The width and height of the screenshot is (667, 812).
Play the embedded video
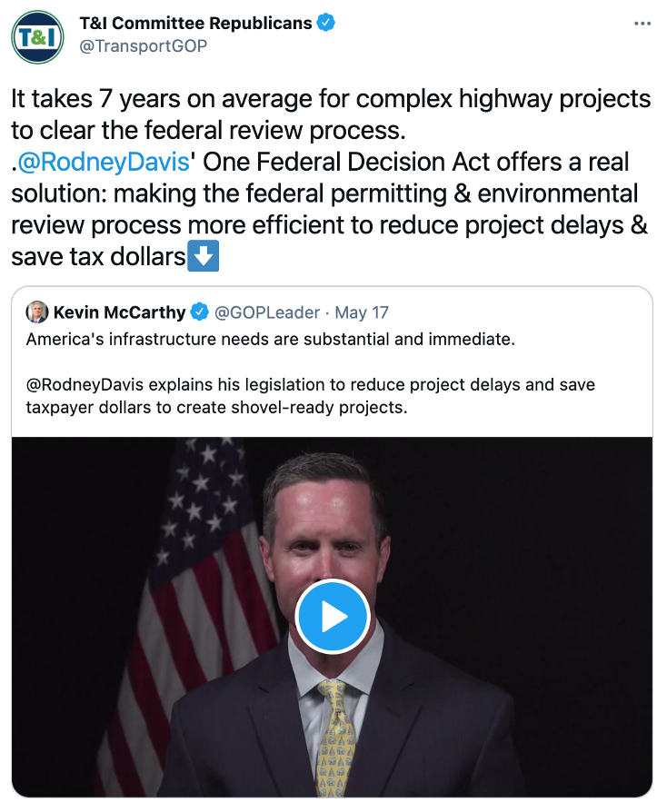pos(333,617)
